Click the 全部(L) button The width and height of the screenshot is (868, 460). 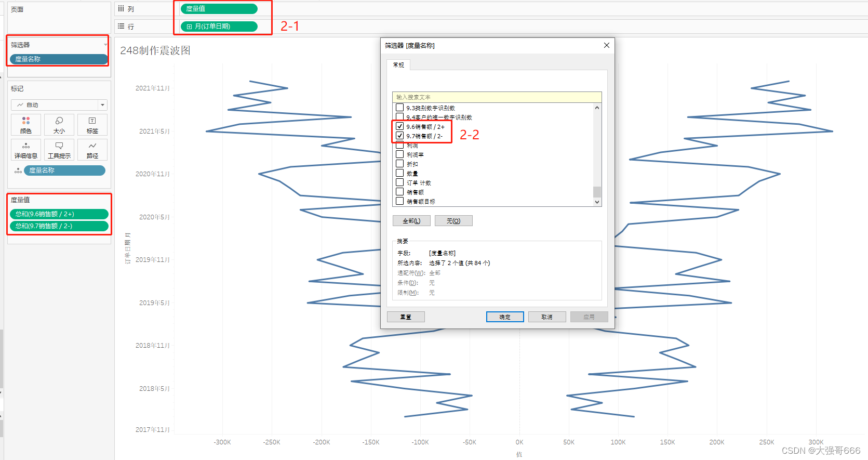[x=411, y=221]
